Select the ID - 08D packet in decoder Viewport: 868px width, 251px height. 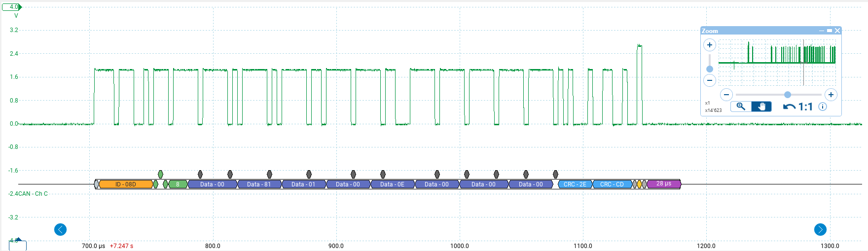(x=126, y=184)
